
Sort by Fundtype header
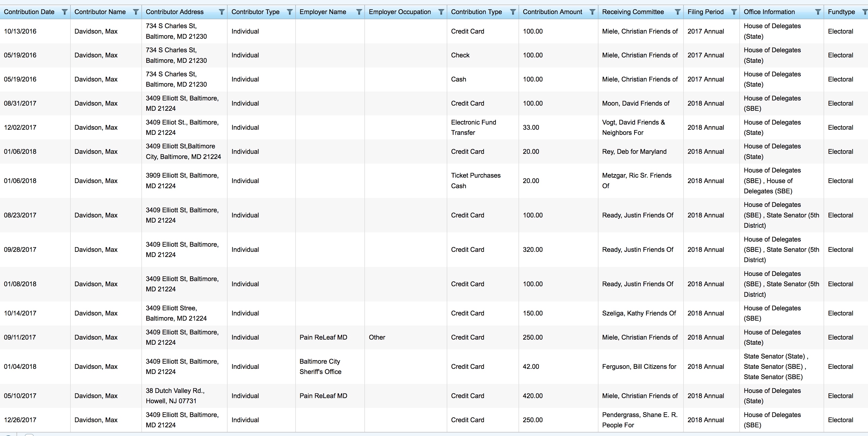[x=841, y=12]
